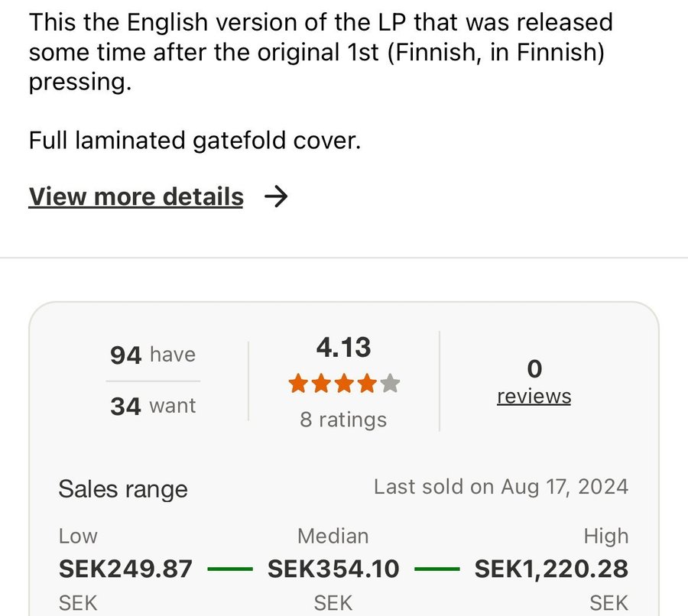The width and height of the screenshot is (688, 616).
Task: Tap the 94 have count
Action: coord(153,355)
